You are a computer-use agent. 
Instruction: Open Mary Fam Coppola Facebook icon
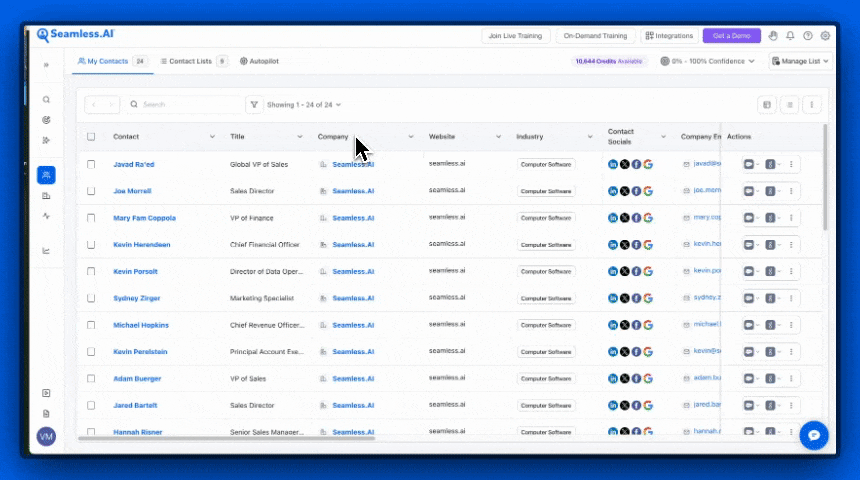(x=636, y=218)
